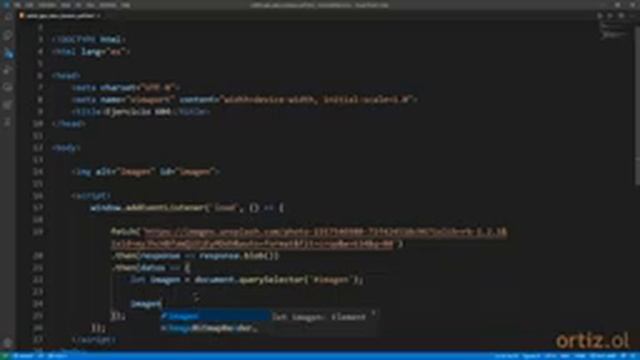Select the open HTML file editor tab
This screenshot has width=640, height=360.
click(x=60, y=16)
